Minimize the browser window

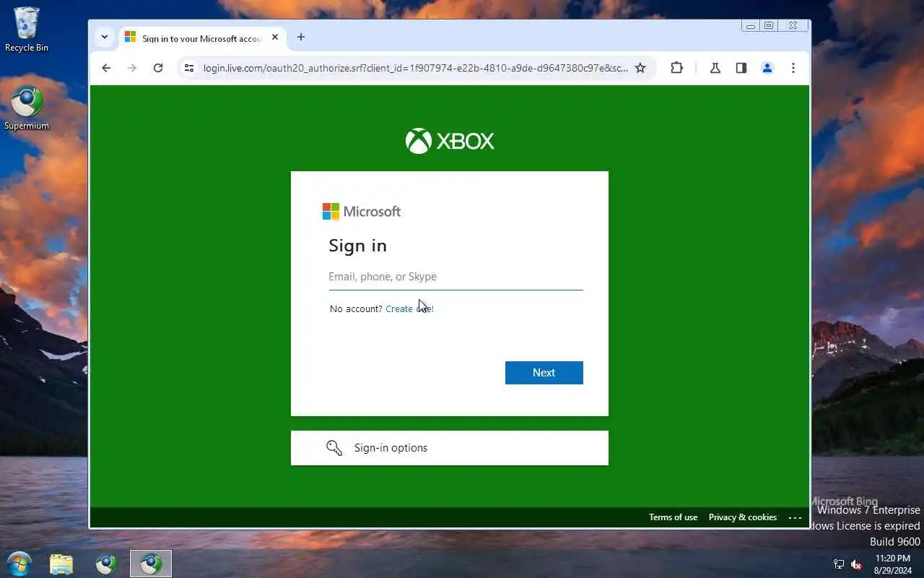(751, 25)
